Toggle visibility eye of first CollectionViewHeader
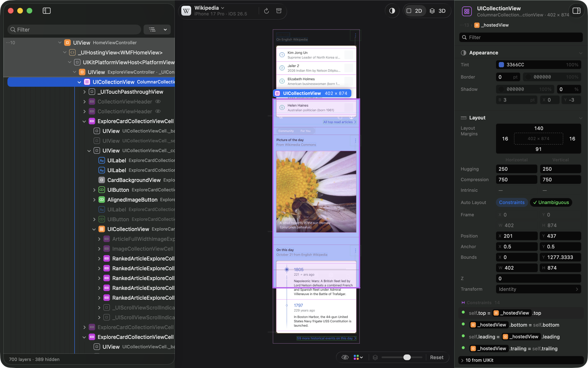This screenshot has width=588, height=368. coord(158,102)
